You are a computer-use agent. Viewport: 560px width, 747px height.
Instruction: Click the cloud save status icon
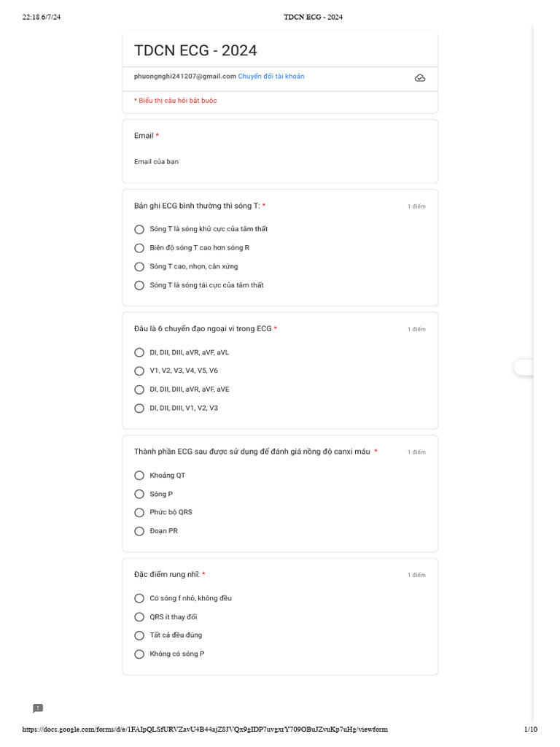pyautogui.click(x=420, y=77)
